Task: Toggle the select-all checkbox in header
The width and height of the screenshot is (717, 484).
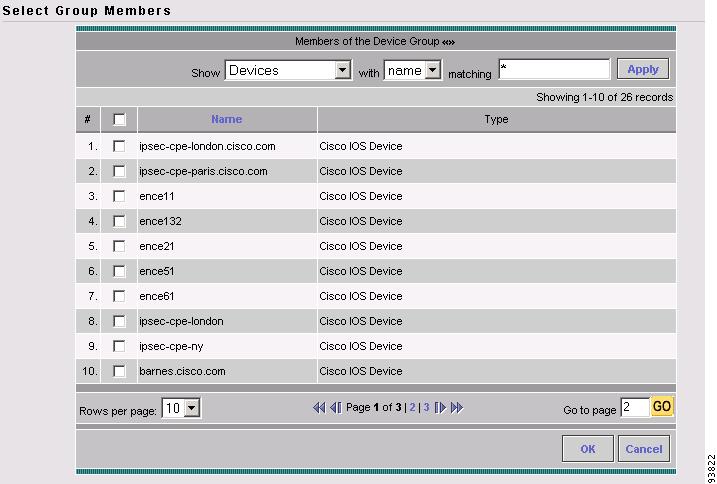Action: tap(119, 119)
